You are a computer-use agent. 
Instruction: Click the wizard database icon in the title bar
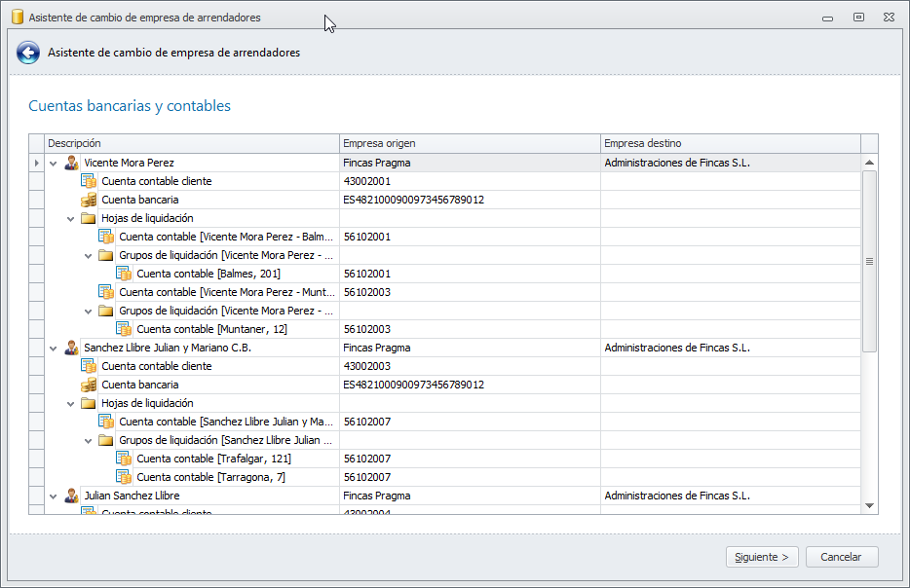pyautogui.click(x=17, y=17)
